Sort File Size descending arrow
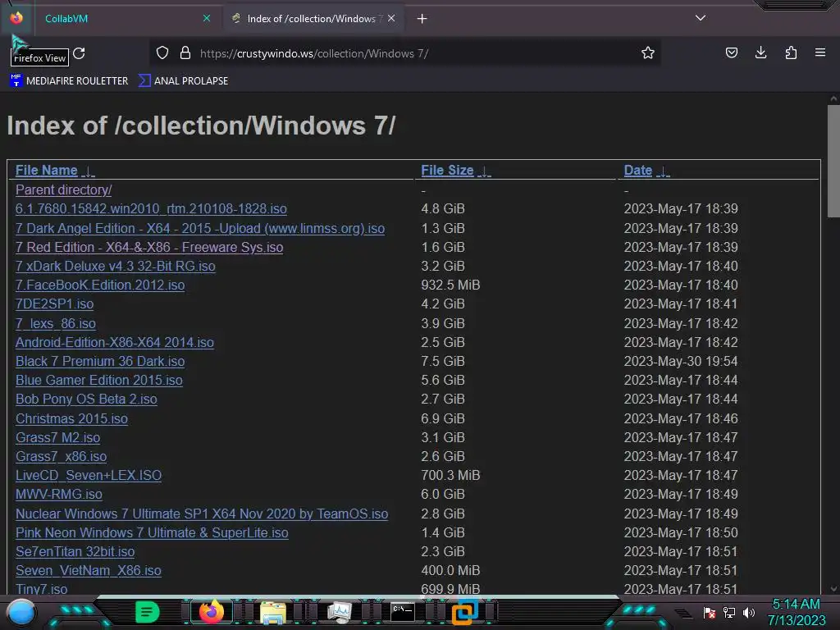840x630 pixels. pyautogui.click(x=484, y=171)
